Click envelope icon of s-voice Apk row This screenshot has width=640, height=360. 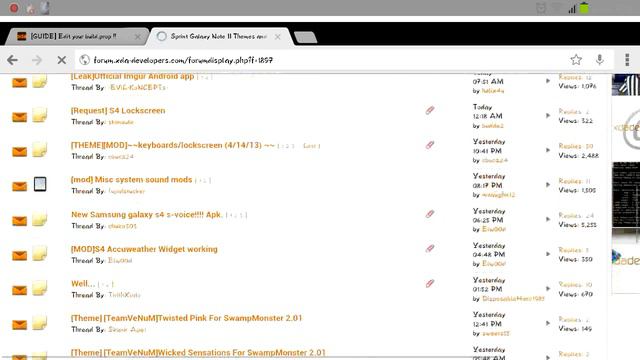(19, 221)
